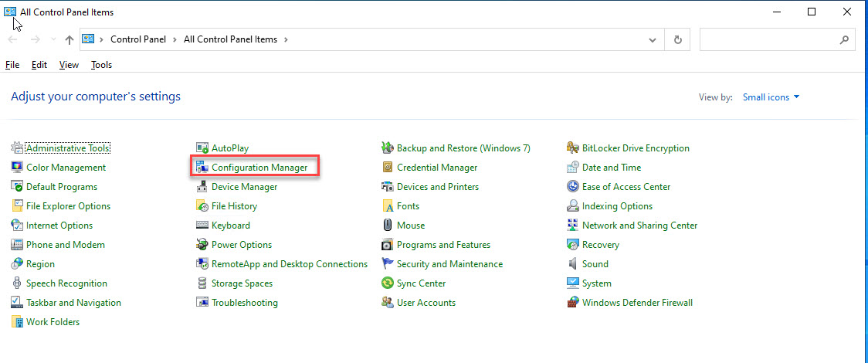Open the Windows Defender Firewall icon
Viewport: 868px width, 363px height.
point(573,303)
